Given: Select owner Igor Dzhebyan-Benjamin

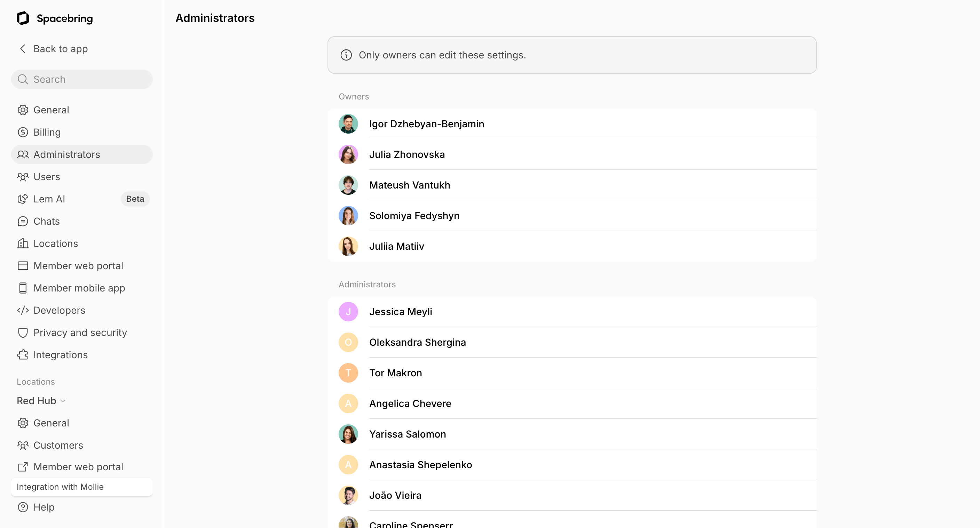Looking at the screenshot, I should 572,124.
